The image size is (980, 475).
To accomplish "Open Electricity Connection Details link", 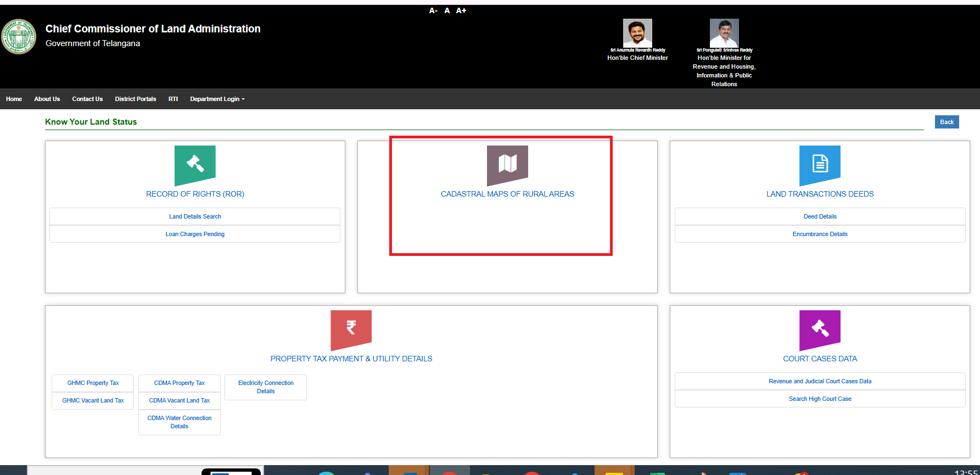I will click(266, 387).
